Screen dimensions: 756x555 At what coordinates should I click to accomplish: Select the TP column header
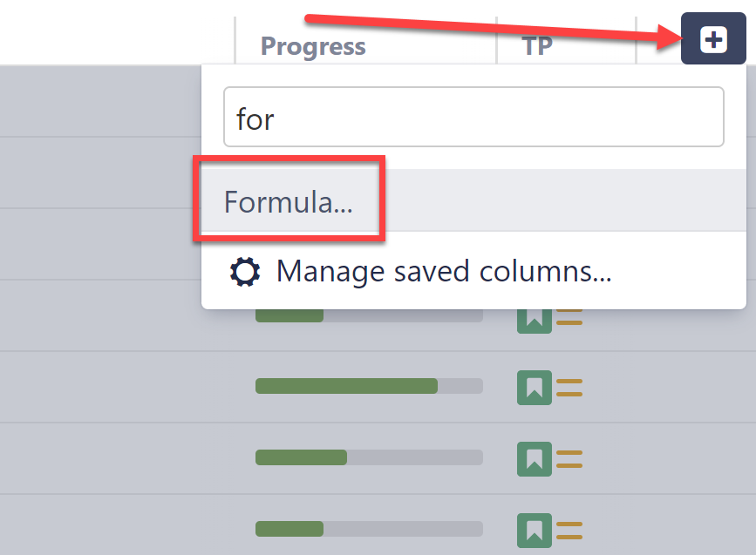pyautogui.click(x=537, y=46)
